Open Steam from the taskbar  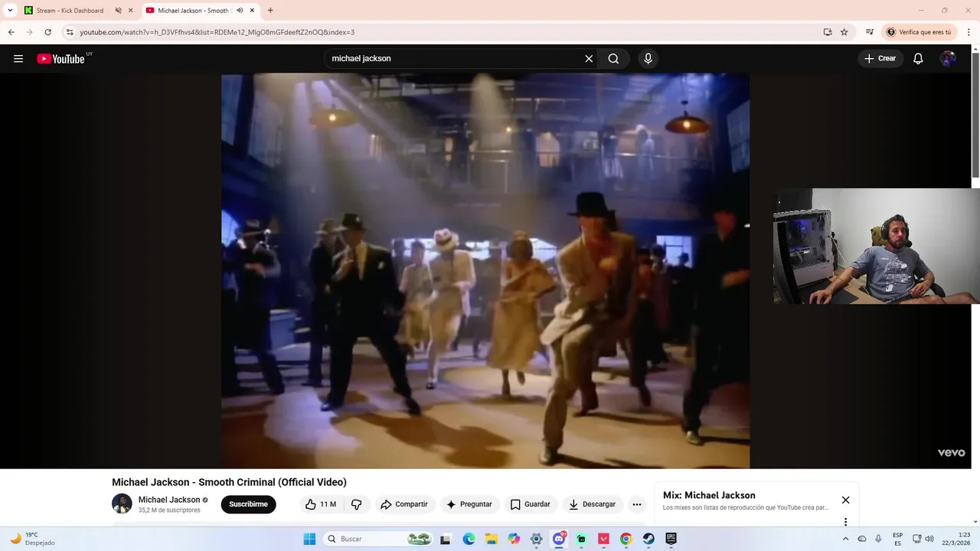(x=648, y=539)
